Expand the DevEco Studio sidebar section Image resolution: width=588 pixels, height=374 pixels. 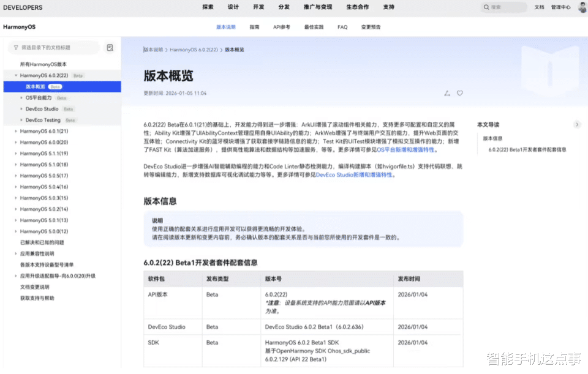tap(22, 110)
